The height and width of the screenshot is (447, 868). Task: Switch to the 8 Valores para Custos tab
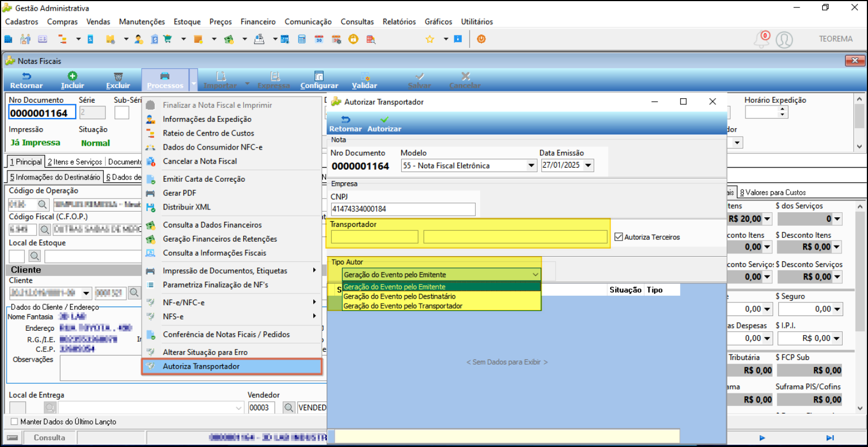[773, 192]
